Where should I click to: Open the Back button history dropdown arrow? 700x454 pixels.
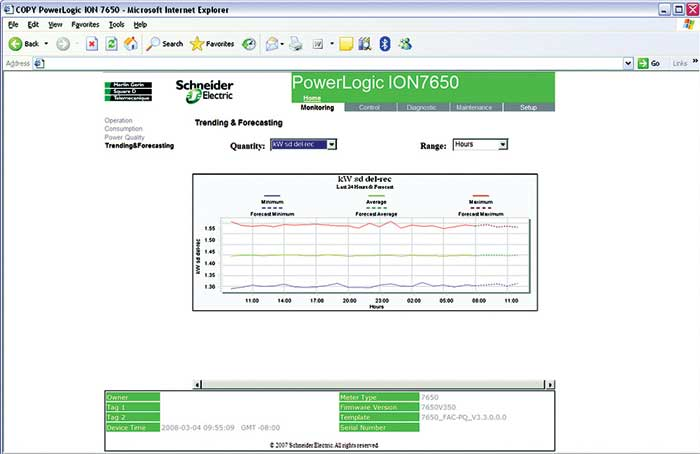46,44
